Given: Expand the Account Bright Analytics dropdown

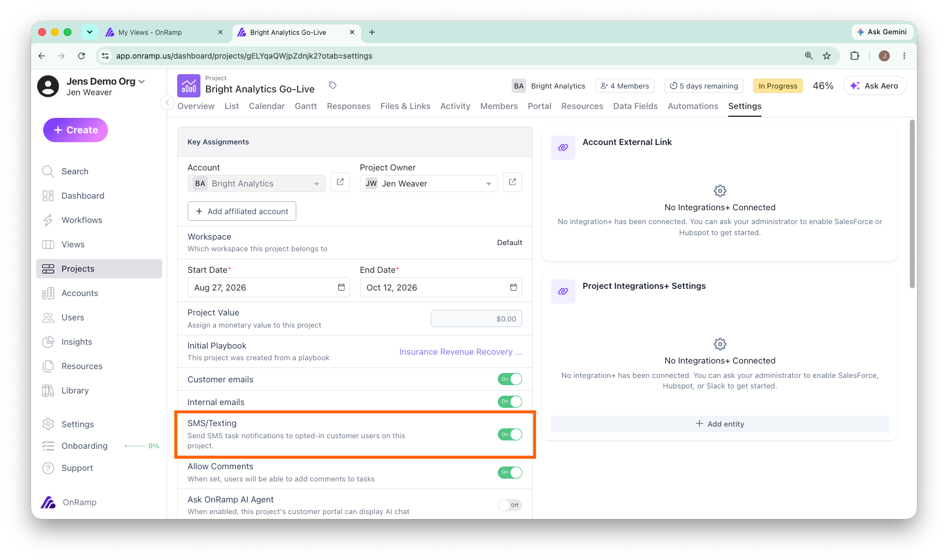Looking at the screenshot, I should 257,184.
